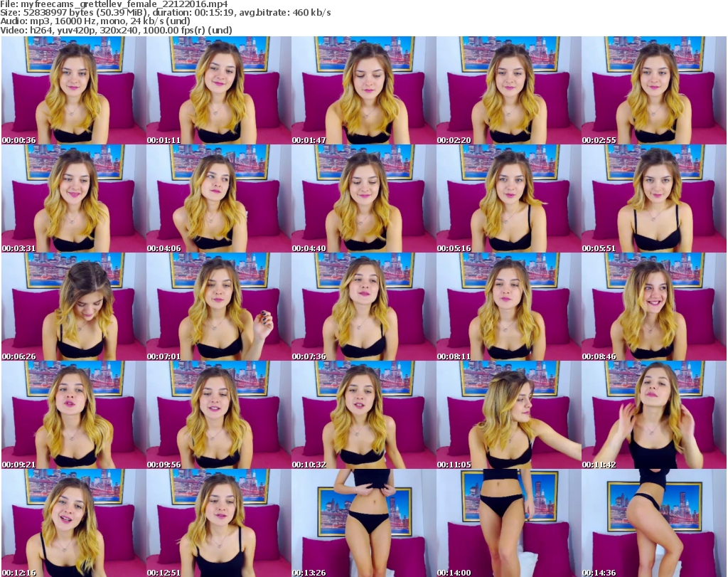Click the thumbnail at 00:05:51
This screenshot has width=728, height=577.
[653, 198]
